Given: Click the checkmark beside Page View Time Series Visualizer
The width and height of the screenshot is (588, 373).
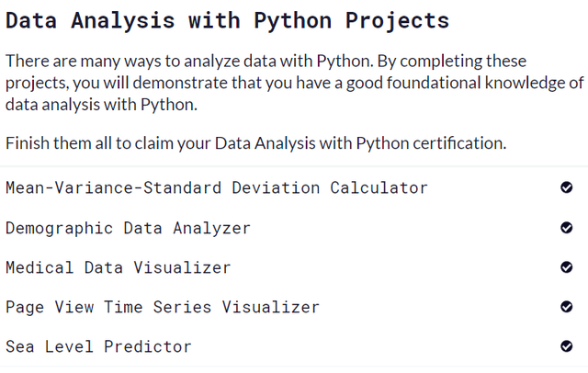Looking at the screenshot, I should [566, 307].
